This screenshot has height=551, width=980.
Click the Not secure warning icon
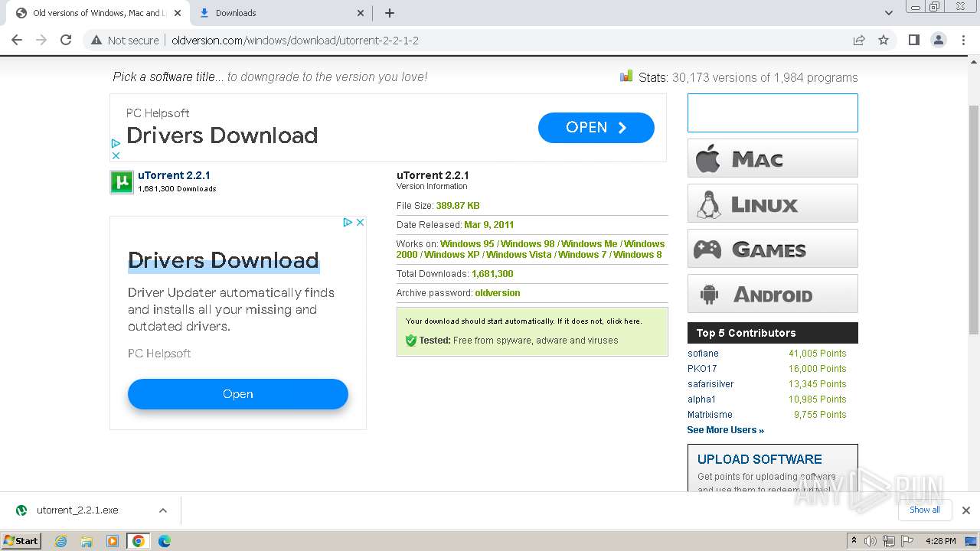tap(96, 41)
